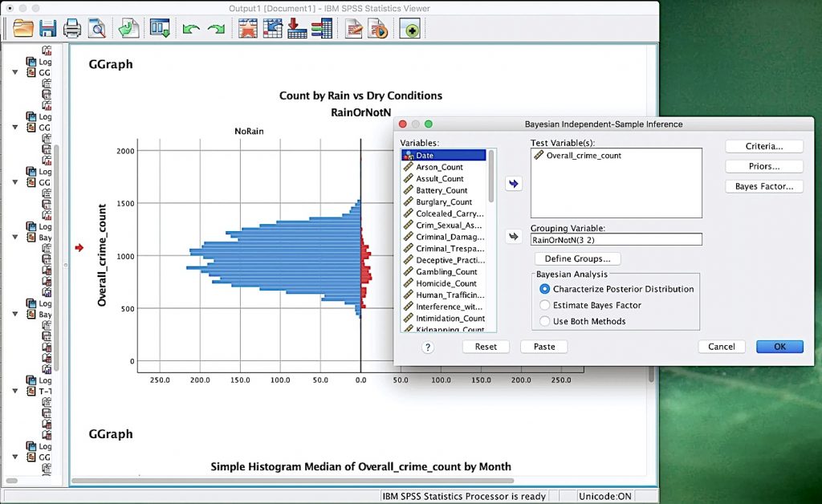Open the Define Groups dialog
The height and width of the screenshot is (504, 822).
577,258
